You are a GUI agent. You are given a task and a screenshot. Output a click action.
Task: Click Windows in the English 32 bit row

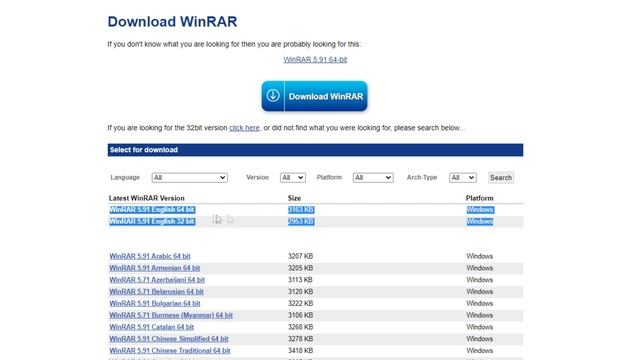(x=480, y=222)
